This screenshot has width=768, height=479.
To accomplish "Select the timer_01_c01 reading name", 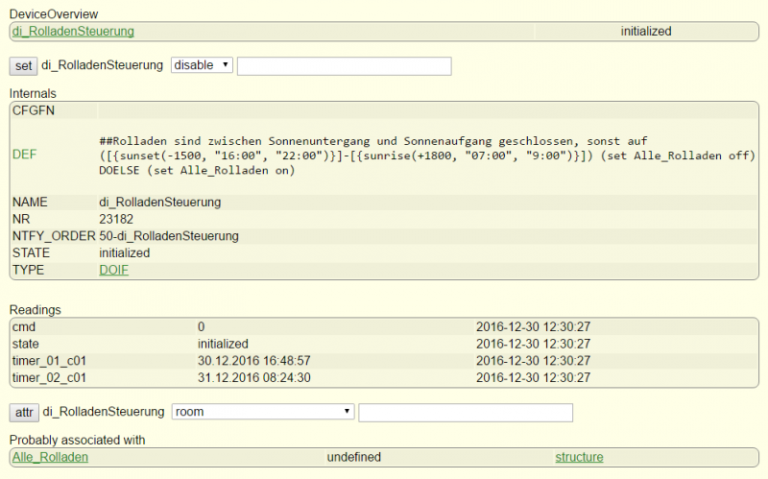I will [x=46, y=360].
